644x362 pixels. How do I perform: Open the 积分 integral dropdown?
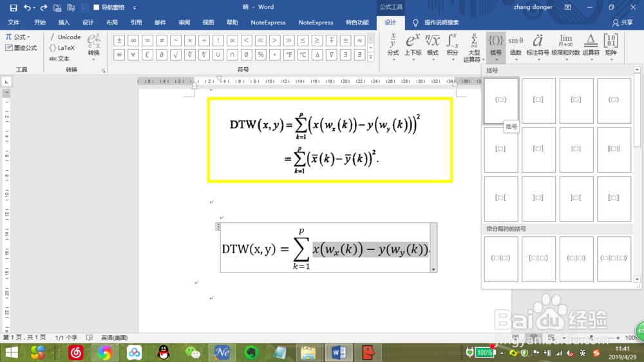click(x=452, y=47)
